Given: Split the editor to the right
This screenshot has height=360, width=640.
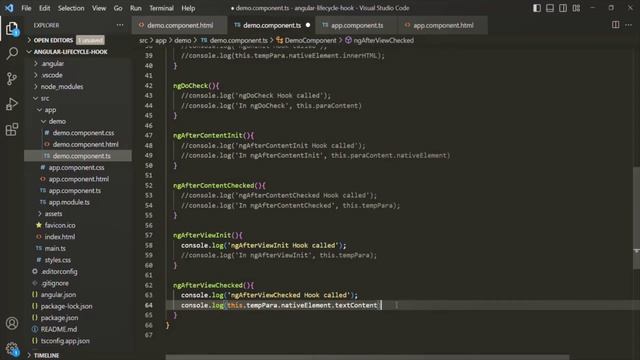Looking at the screenshot, I should [x=616, y=25].
